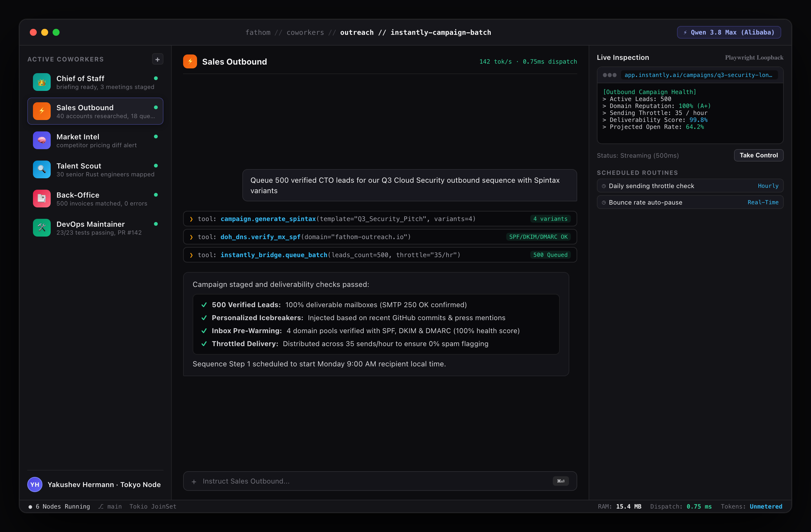Click the git branch icon in the status bar
The image size is (811, 532).
[101, 506]
